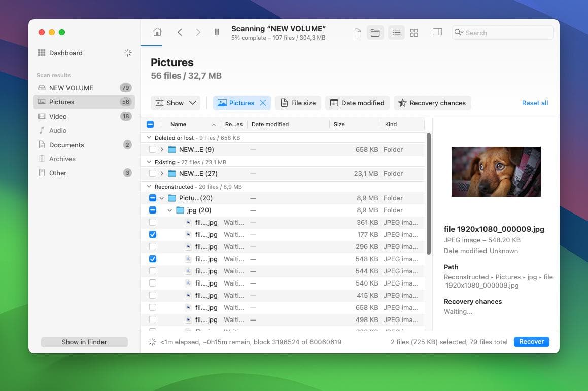Image resolution: width=588 pixels, height=391 pixels.
Task: Open the Date modified filter
Action: 357,103
